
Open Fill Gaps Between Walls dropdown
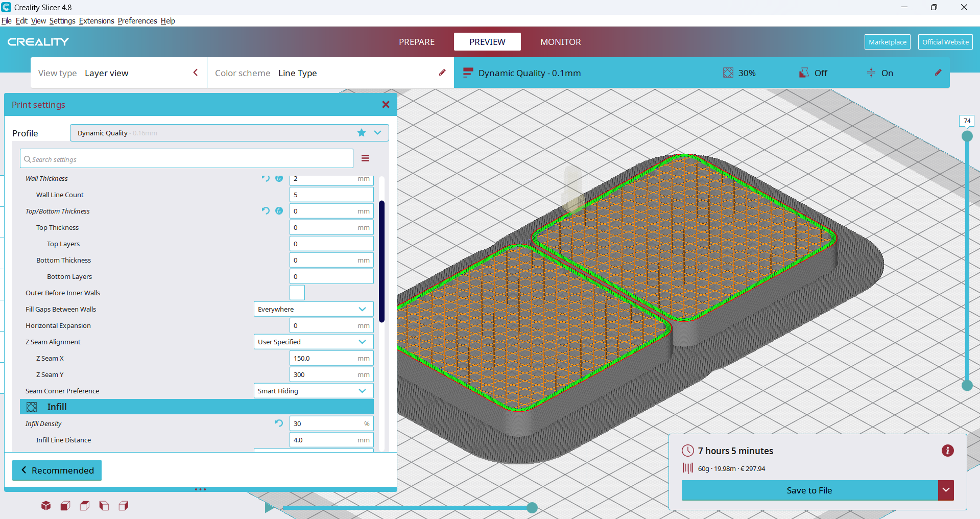click(314, 309)
